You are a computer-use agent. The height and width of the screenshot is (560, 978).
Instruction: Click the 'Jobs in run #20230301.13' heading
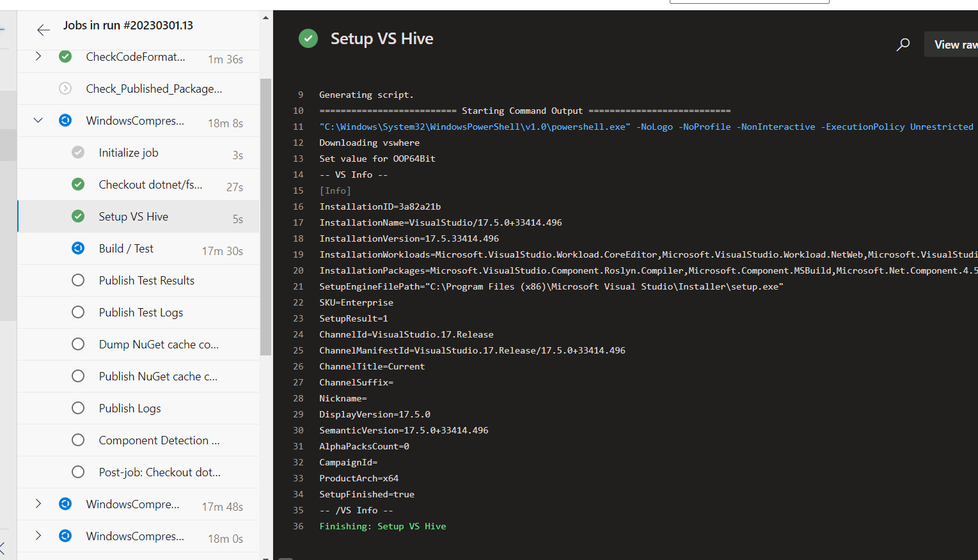[128, 26]
